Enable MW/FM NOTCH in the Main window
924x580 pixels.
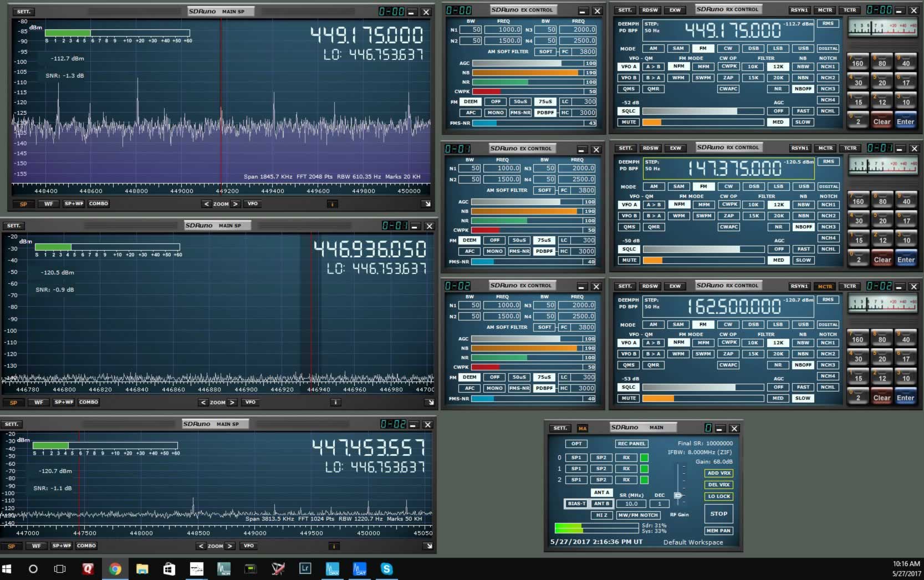click(637, 515)
